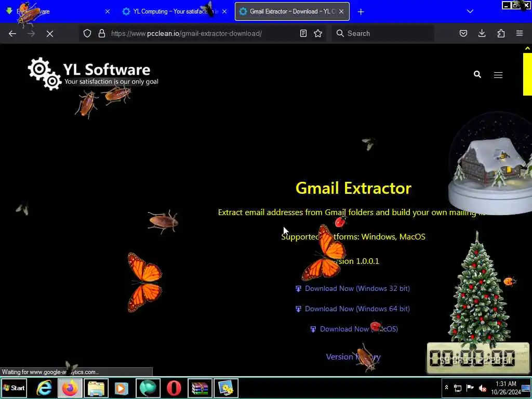Open a new browser tab
The image size is (532, 399).
pyautogui.click(x=361, y=12)
